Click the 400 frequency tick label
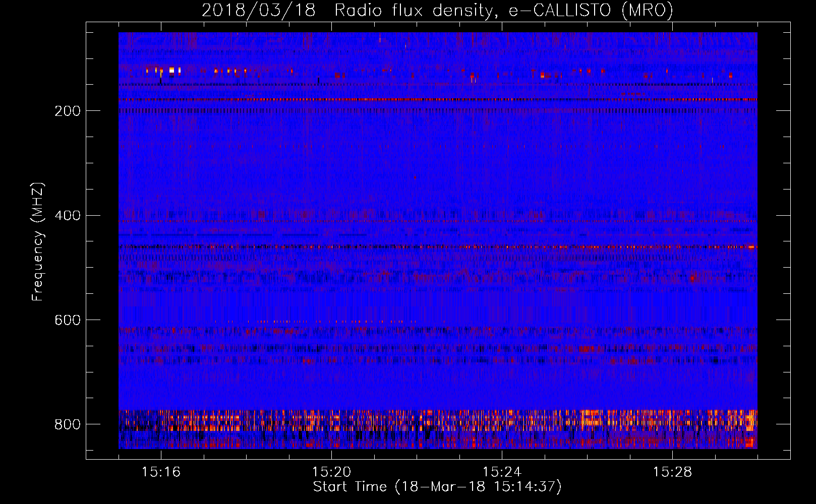The height and width of the screenshot is (504, 816). click(68, 216)
